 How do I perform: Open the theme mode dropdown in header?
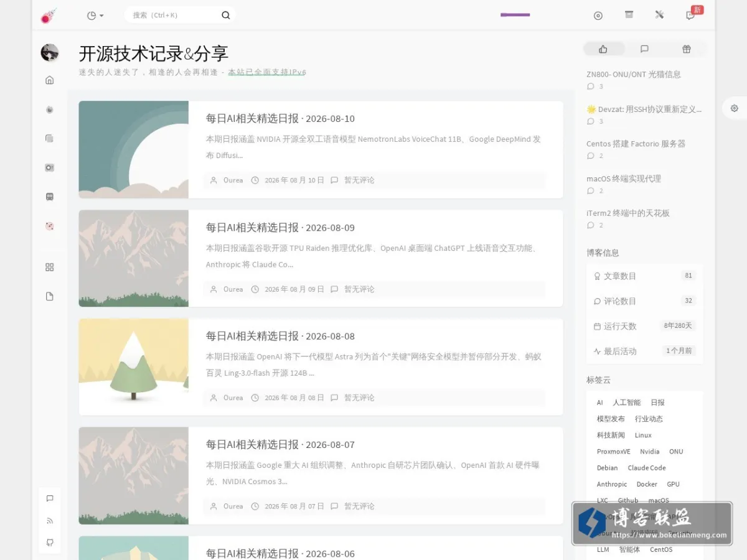pyautogui.click(x=95, y=16)
